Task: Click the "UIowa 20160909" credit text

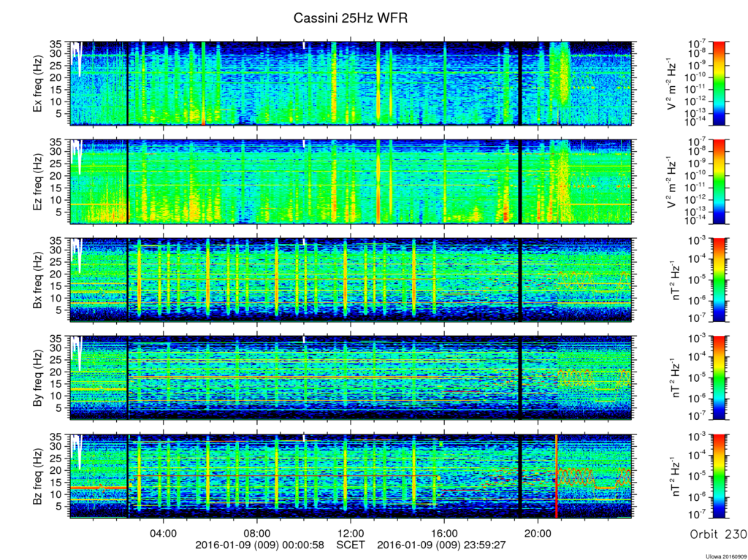Action: (726, 556)
